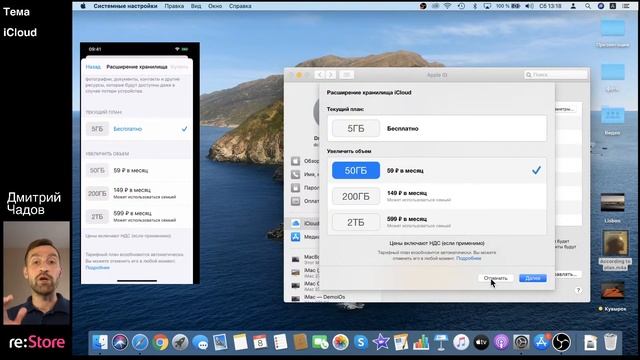The width and height of the screenshot is (640, 360).
Task: Open FaceTime from the Dock
Action: pos(320,342)
